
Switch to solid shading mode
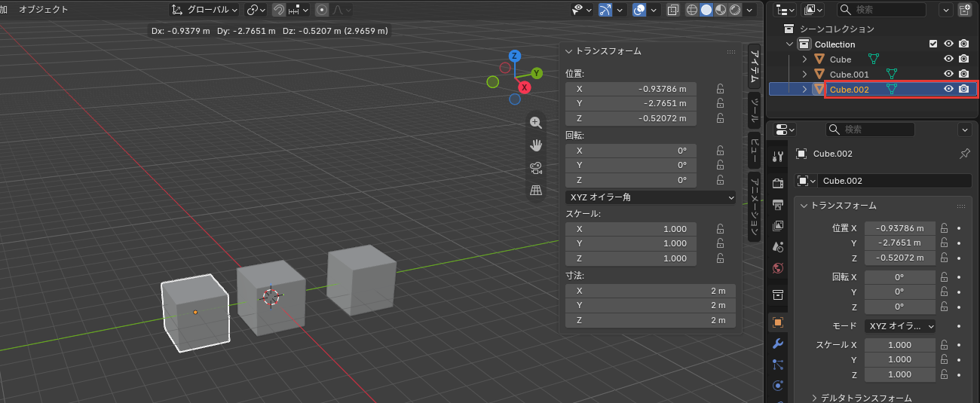[x=706, y=10]
